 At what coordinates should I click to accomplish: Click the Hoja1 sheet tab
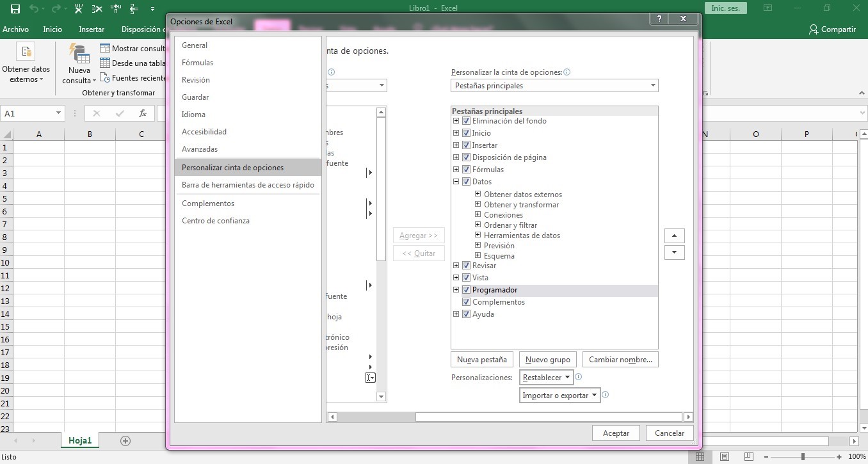pyautogui.click(x=79, y=440)
